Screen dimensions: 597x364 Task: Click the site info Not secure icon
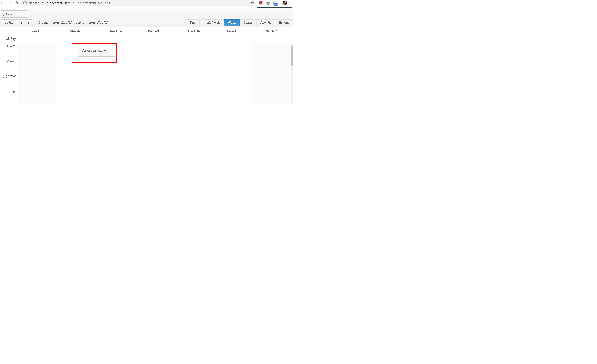[x=25, y=3]
